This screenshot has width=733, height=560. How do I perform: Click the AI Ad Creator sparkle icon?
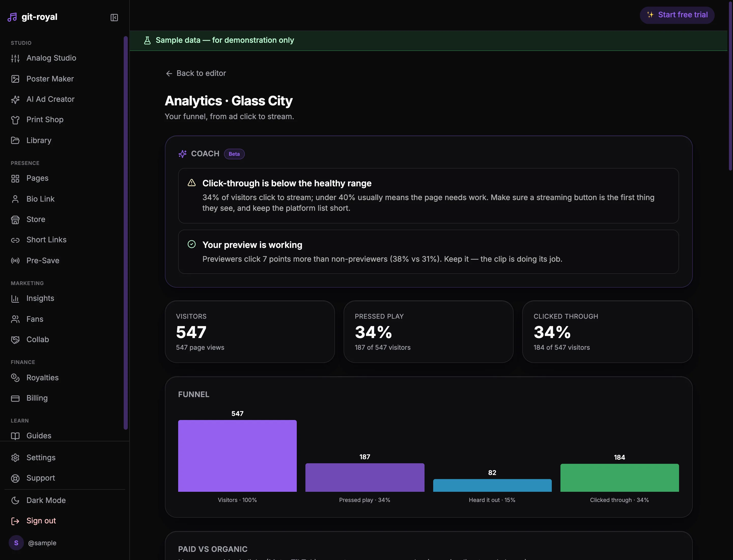coord(15,99)
